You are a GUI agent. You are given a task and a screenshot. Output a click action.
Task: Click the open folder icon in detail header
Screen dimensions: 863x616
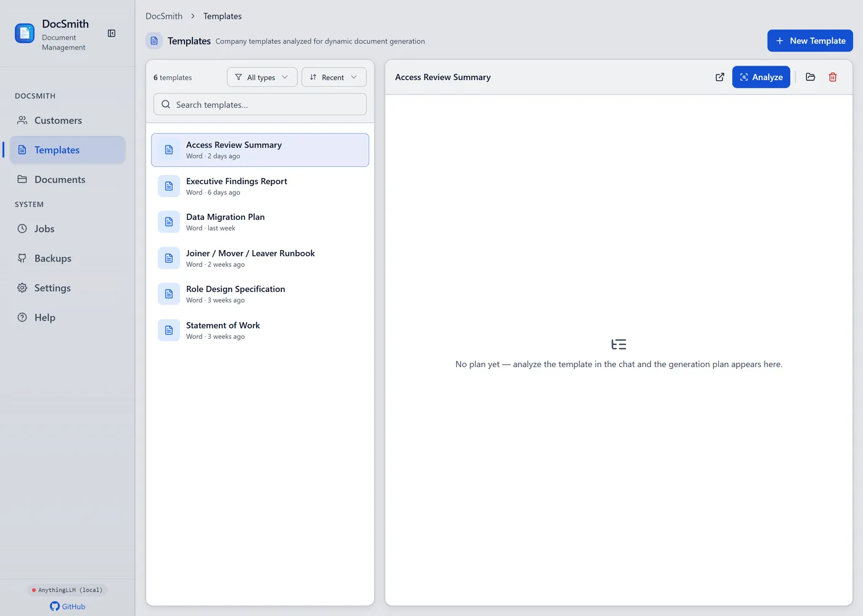tap(811, 77)
